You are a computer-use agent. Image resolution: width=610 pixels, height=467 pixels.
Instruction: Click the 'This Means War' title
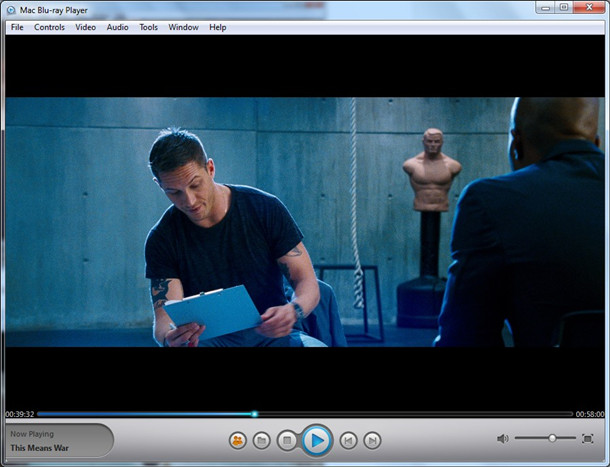(x=40, y=448)
